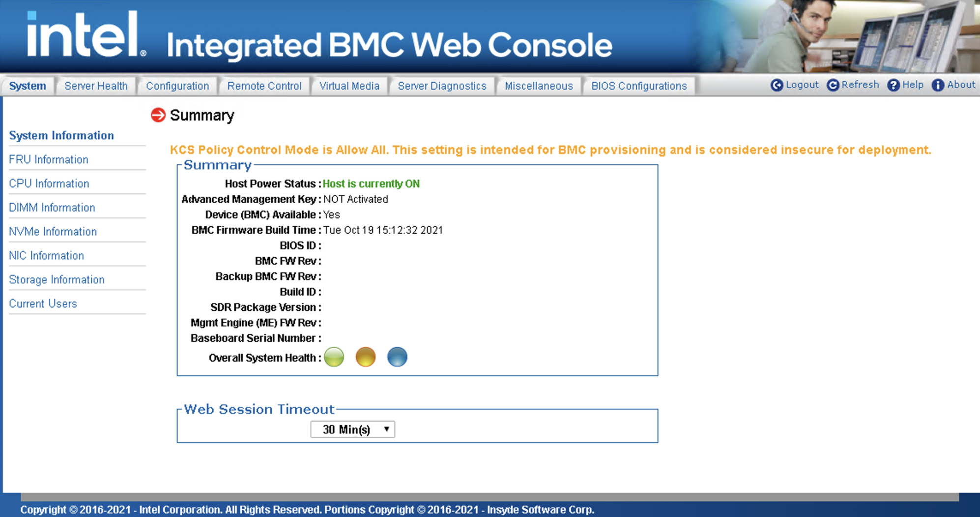
Task: Click the Logout arrow icon
Action: click(x=777, y=85)
